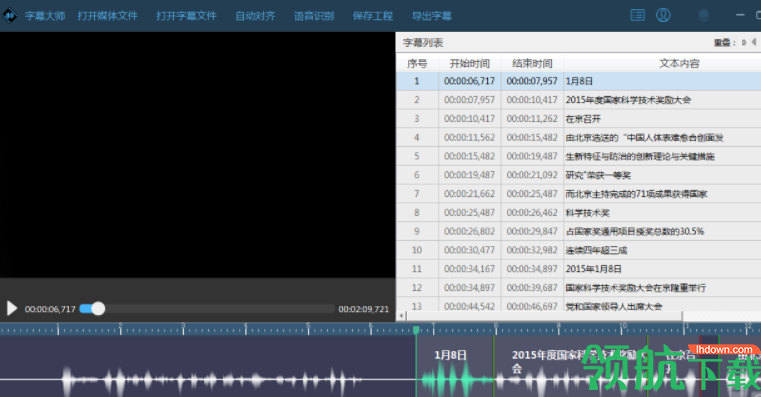
Task: Select the 2015年度国家科学 block on waveform
Action: click(x=570, y=366)
